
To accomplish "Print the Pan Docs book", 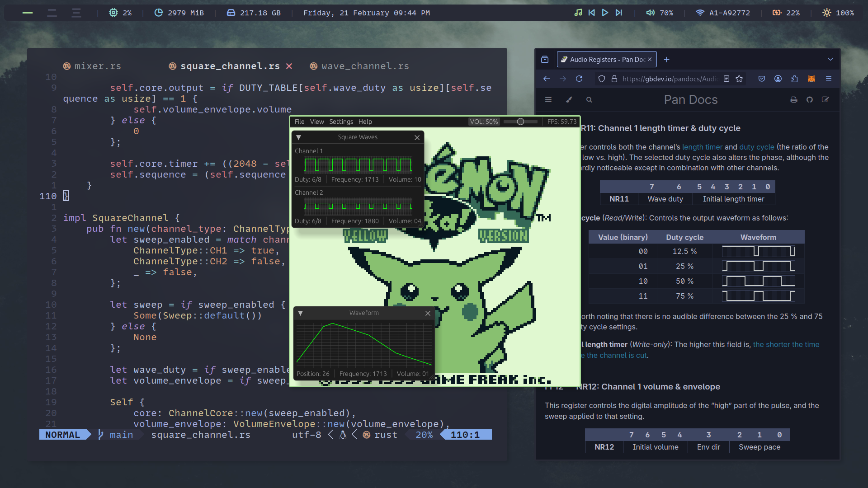I will click(794, 100).
